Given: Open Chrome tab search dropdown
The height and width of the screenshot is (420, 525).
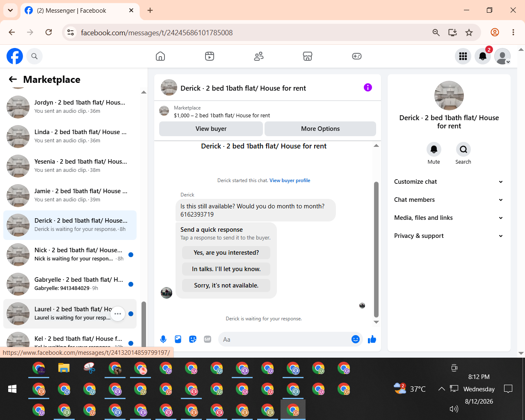Looking at the screenshot, I should pos(10,10).
